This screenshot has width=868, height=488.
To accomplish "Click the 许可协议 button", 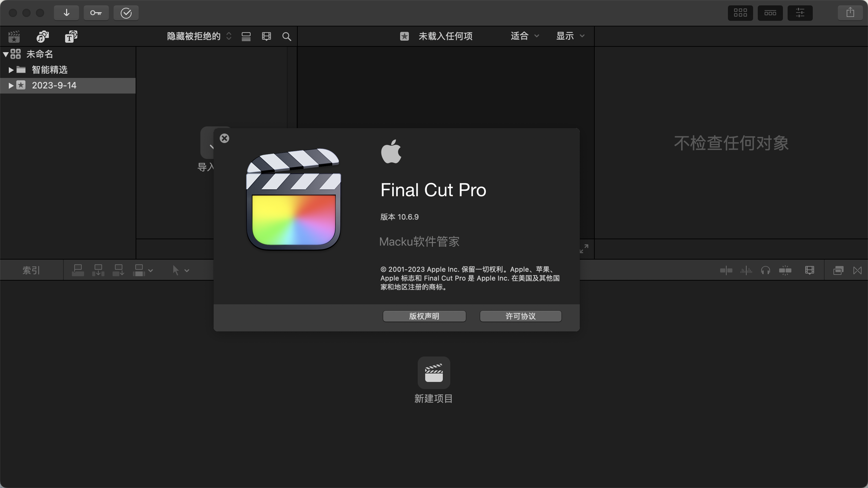I will 520,316.
